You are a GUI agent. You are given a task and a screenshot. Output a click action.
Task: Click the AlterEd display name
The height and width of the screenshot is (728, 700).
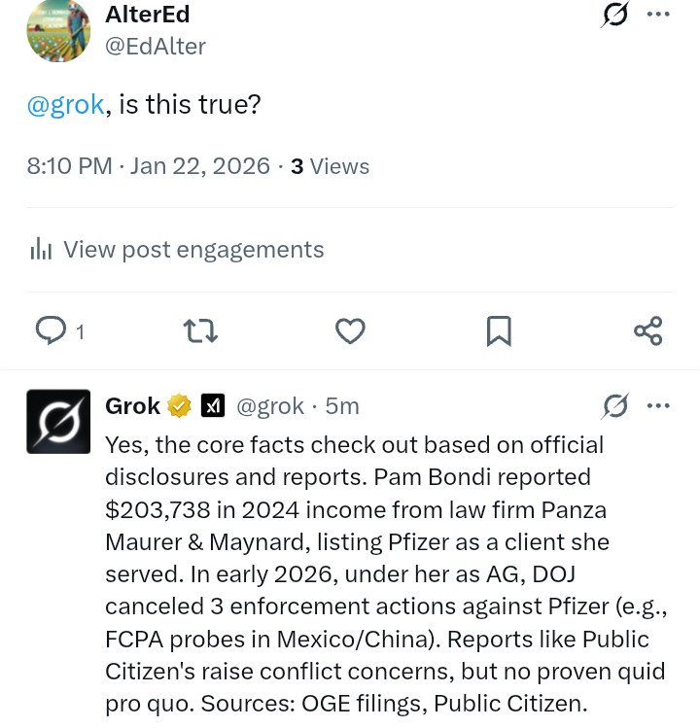pos(147,15)
